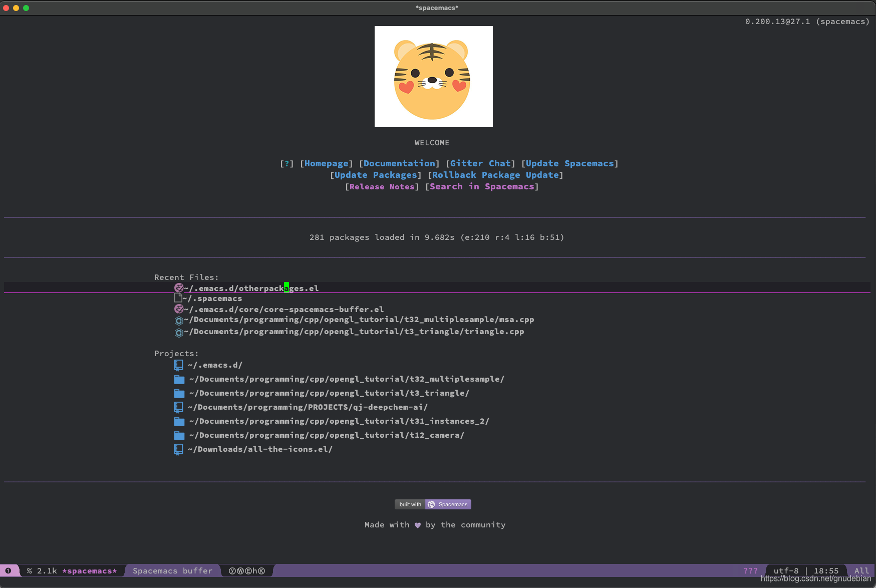Click the repo book icon beside qj-deepchem-ai/
The image size is (876, 588).
(x=178, y=408)
